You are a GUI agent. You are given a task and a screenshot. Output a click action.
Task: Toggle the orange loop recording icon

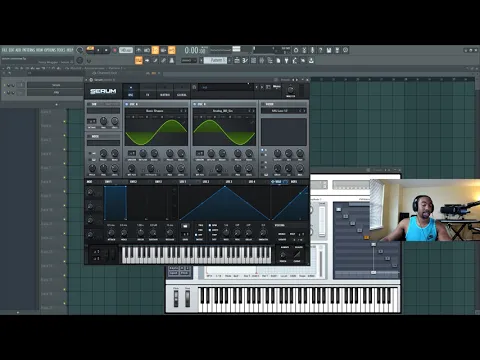(172, 50)
